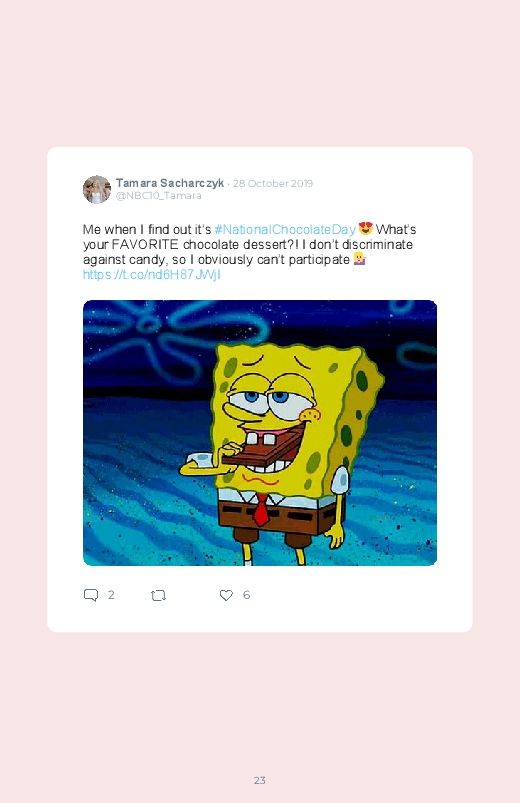
Task: Click the 28 October 2019 timestamp
Action: pyautogui.click(x=273, y=183)
